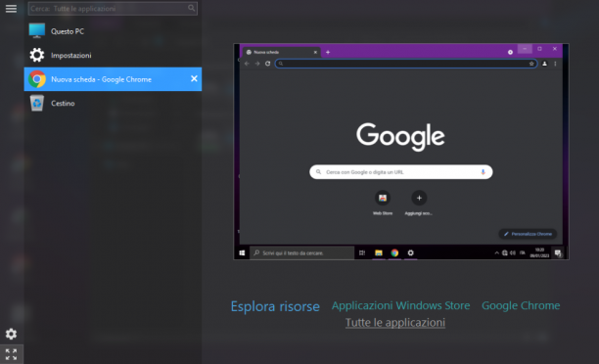Click the voice search microphone in the preview

coord(483,172)
